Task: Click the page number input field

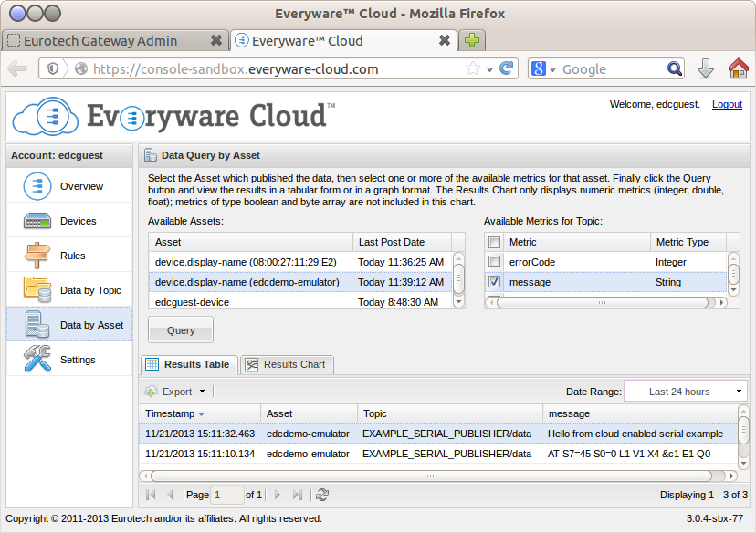Action: (227, 495)
